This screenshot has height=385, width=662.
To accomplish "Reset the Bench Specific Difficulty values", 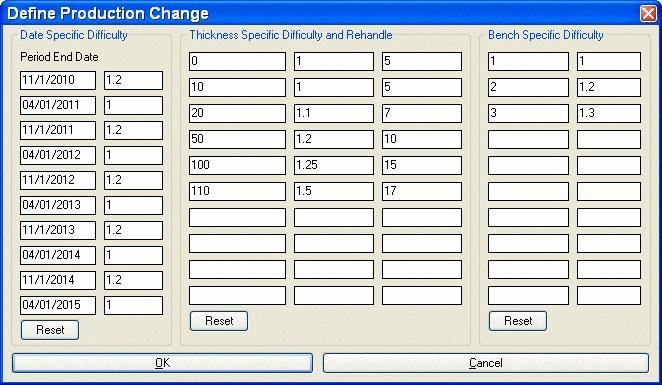I will coord(518,321).
